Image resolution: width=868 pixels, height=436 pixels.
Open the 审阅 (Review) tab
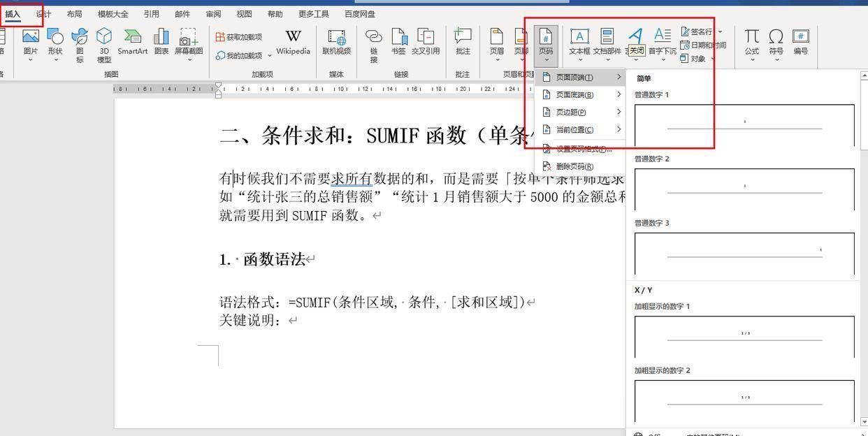pos(213,14)
